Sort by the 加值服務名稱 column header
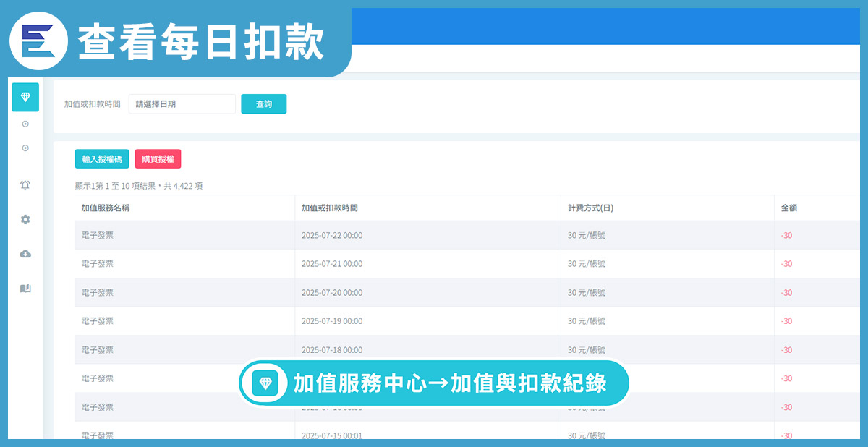The width and height of the screenshot is (868, 447). (106, 208)
